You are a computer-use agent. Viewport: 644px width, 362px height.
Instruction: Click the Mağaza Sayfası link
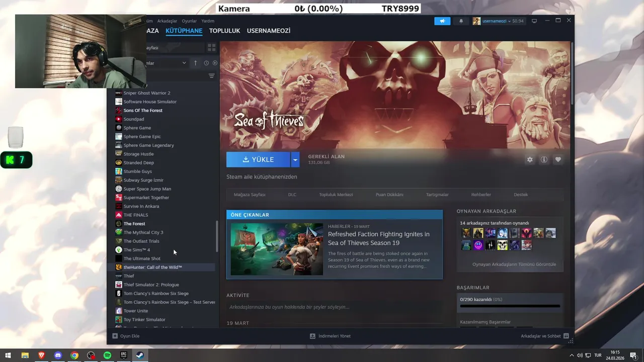pyautogui.click(x=250, y=195)
